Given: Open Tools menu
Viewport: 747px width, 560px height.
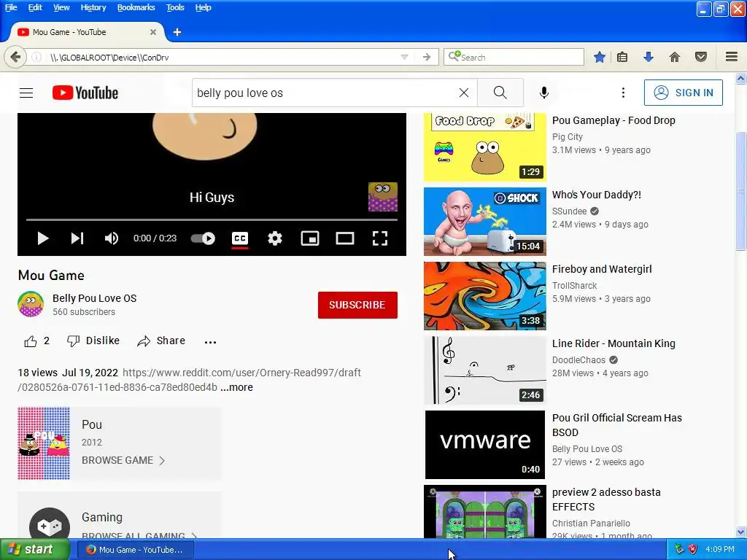Looking at the screenshot, I should pos(175,7).
